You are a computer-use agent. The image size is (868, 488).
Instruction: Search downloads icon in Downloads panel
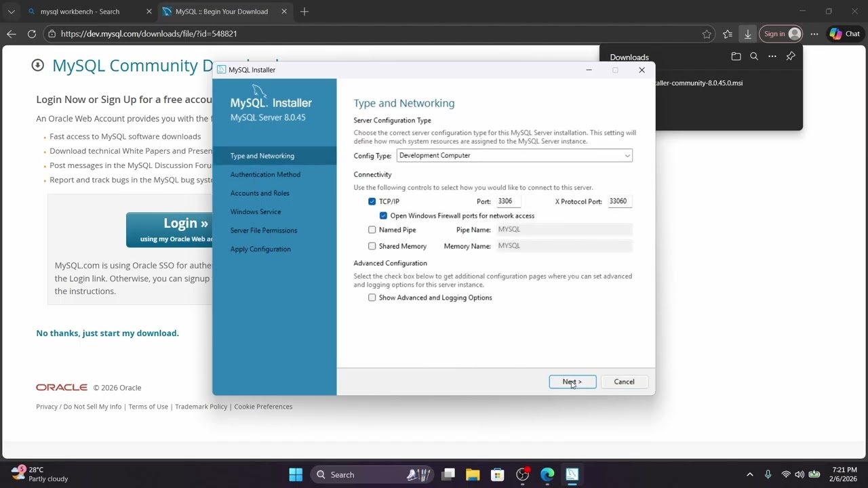pyautogui.click(x=754, y=57)
